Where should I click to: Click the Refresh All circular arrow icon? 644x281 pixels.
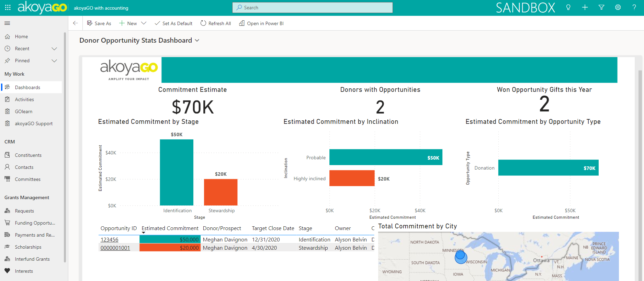point(203,23)
